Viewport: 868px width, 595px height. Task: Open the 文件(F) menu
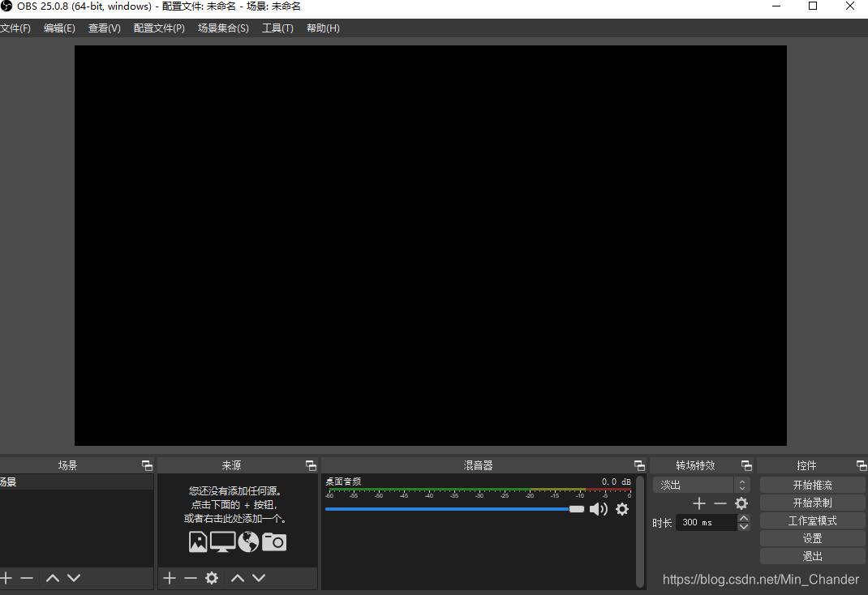tap(15, 28)
